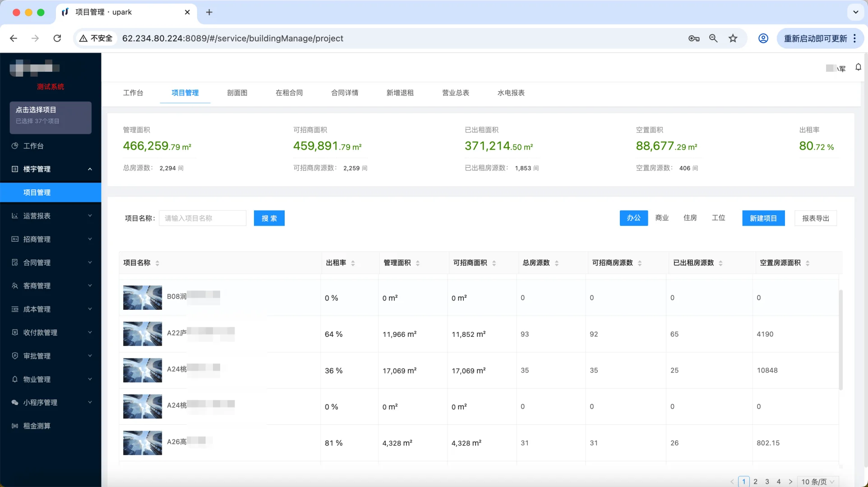Open the 10条/页 page-size dropdown
Screen dimensions: 868x487
pos(818,481)
